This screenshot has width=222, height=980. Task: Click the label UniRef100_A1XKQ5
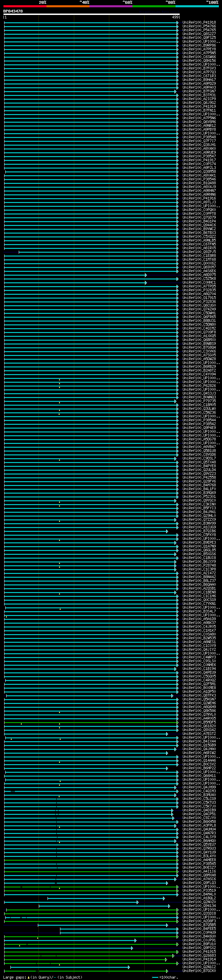pyautogui.click(x=199, y=336)
